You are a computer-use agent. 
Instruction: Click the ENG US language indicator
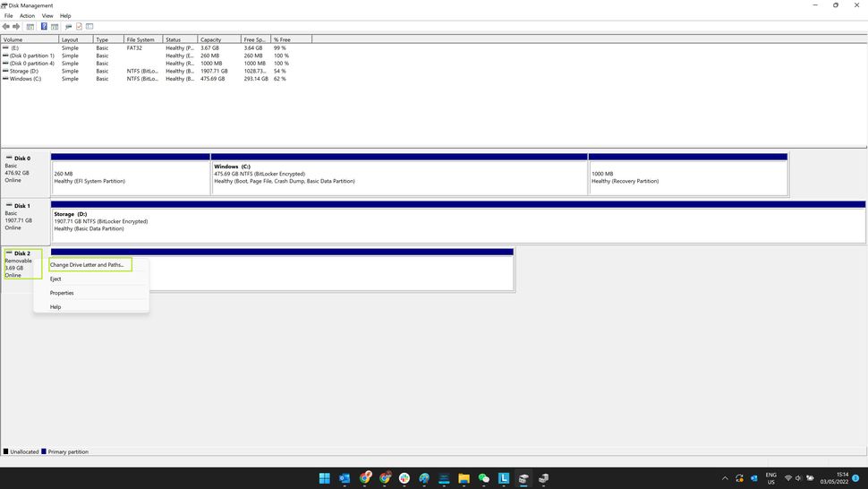click(x=770, y=478)
